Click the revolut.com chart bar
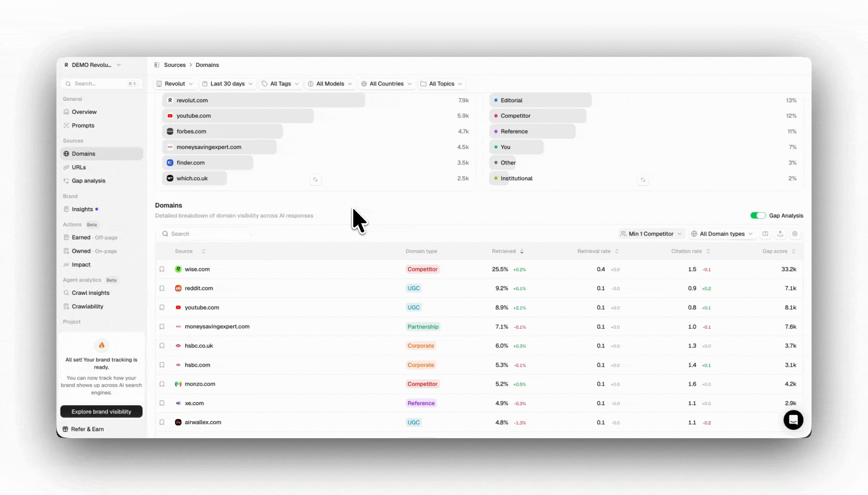Screen dimensions: 868x495 pos(264,100)
